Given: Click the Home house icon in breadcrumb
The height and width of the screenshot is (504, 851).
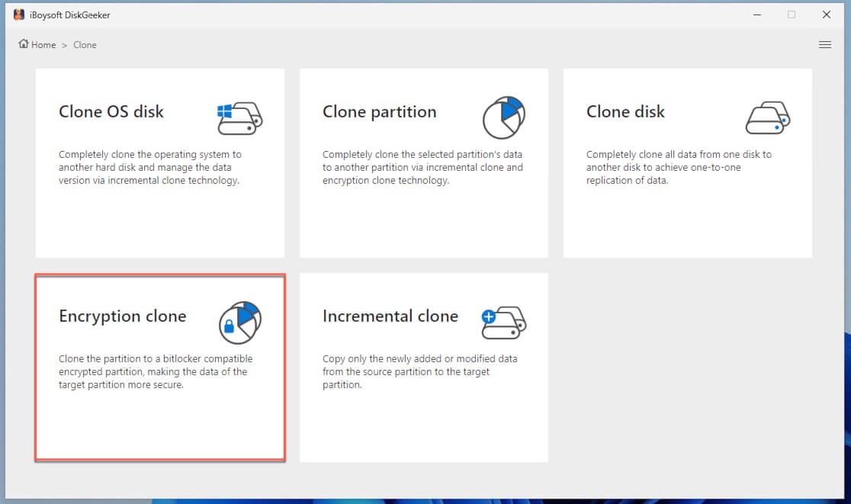Looking at the screenshot, I should pyautogui.click(x=24, y=44).
